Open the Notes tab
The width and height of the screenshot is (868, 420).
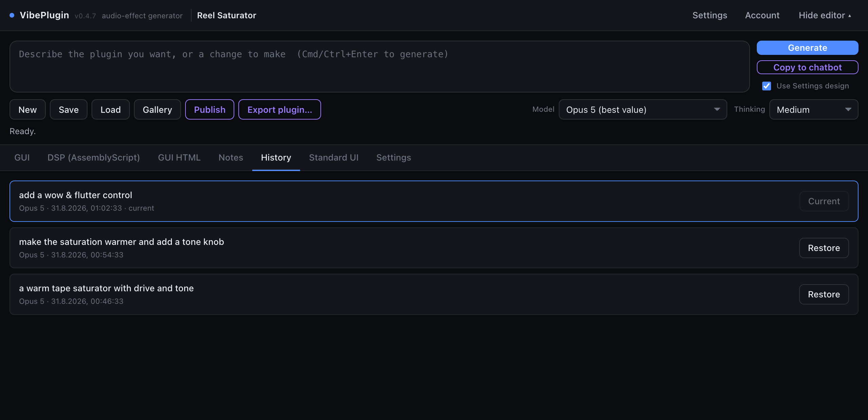tap(231, 157)
